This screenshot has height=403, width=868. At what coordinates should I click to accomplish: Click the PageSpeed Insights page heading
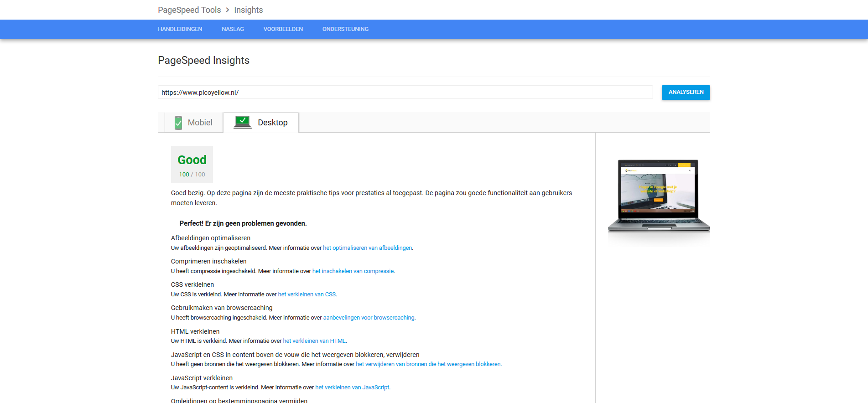(203, 61)
